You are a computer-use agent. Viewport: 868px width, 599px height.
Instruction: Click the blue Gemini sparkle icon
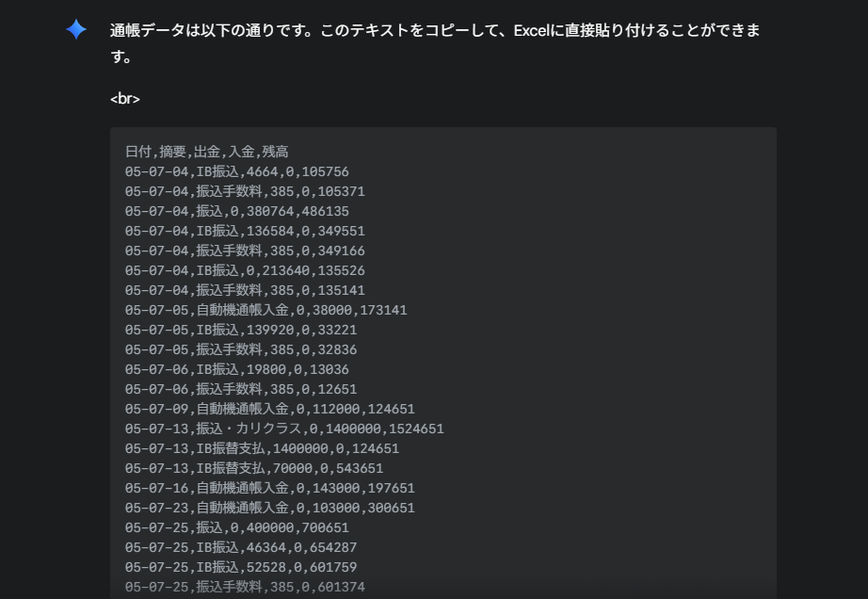pos(76,29)
